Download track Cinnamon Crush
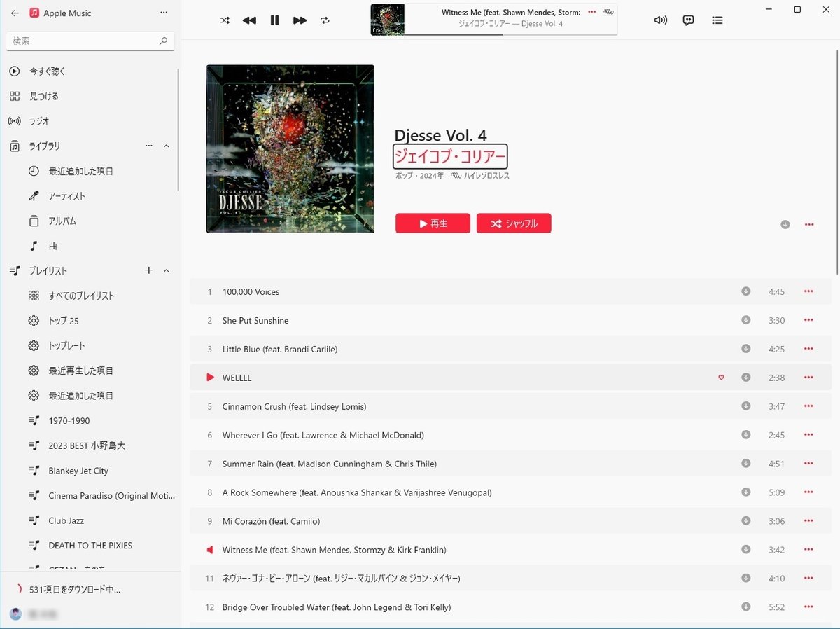840x629 pixels. tap(746, 406)
